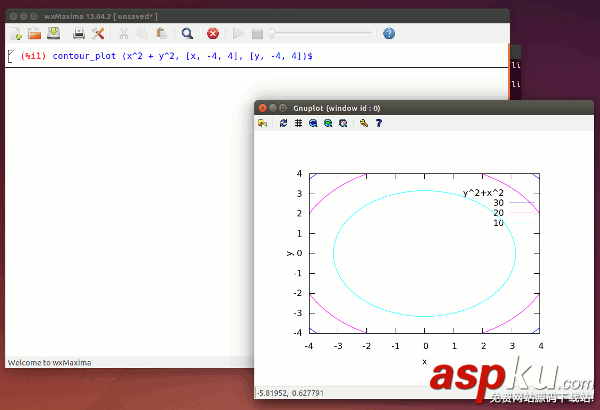The image size is (600, 410).
Task: Click the wxMaxima title bar
Action: coord(257,16)
